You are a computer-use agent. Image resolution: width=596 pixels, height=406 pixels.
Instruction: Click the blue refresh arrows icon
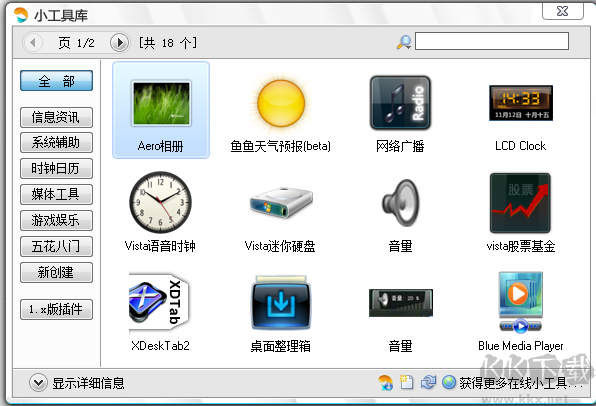click(x=428, y=382)
